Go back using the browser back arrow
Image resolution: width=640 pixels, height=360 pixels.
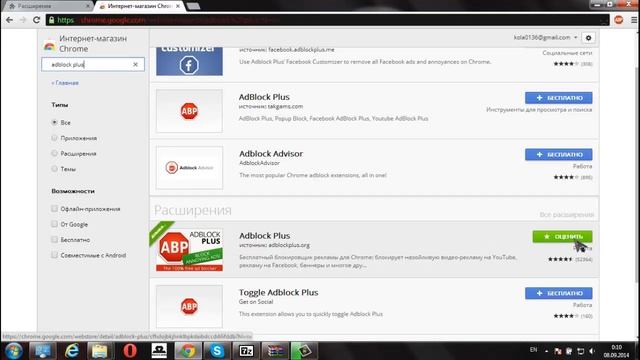tap(9, 20)
